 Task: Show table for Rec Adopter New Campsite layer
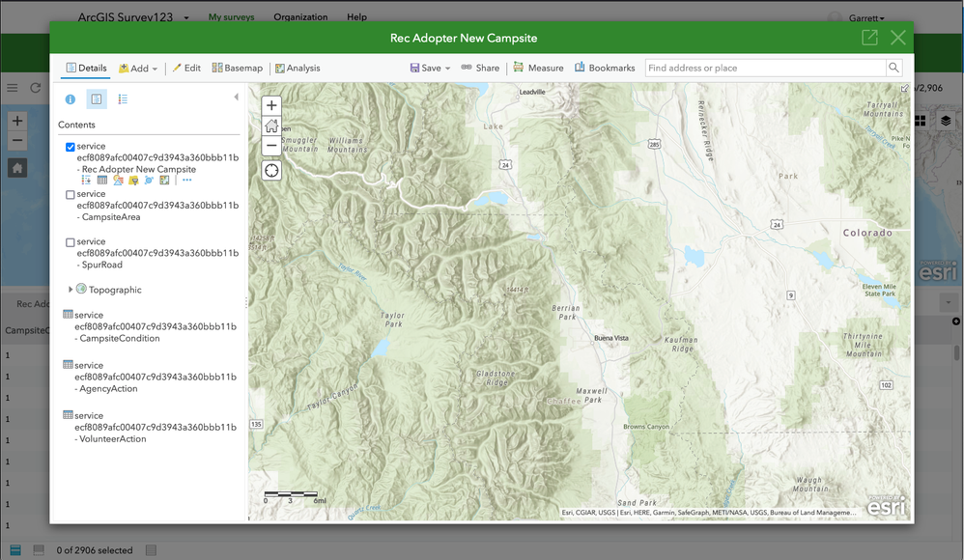tap(102, 181)
